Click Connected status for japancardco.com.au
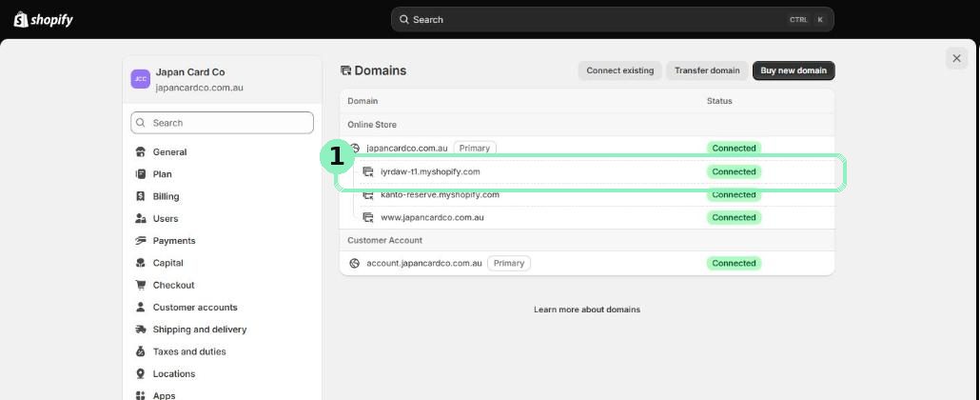Viewport: 980px width, 400px height. click(734, 149)
